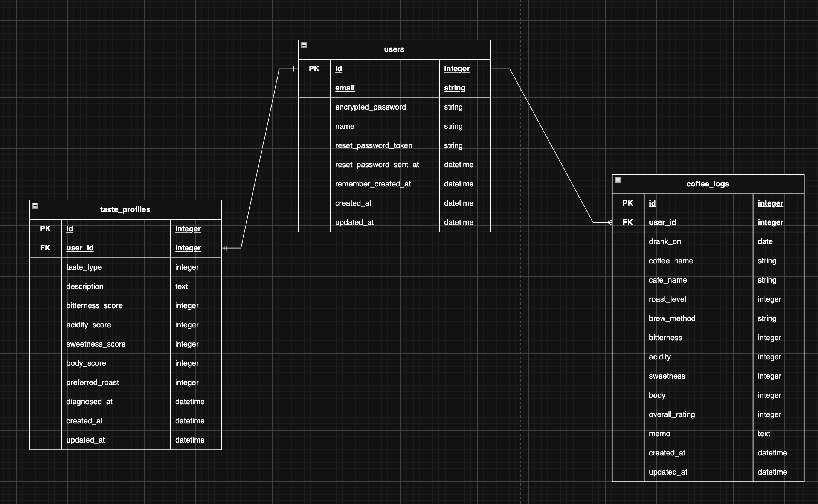Collapse the taste_profiles table
Viewport: 818px width, 504px height.
pos(35,206)
